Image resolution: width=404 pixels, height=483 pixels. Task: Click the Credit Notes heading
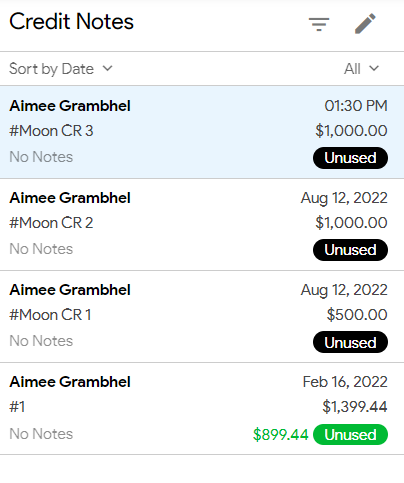(x=71, y=21)
